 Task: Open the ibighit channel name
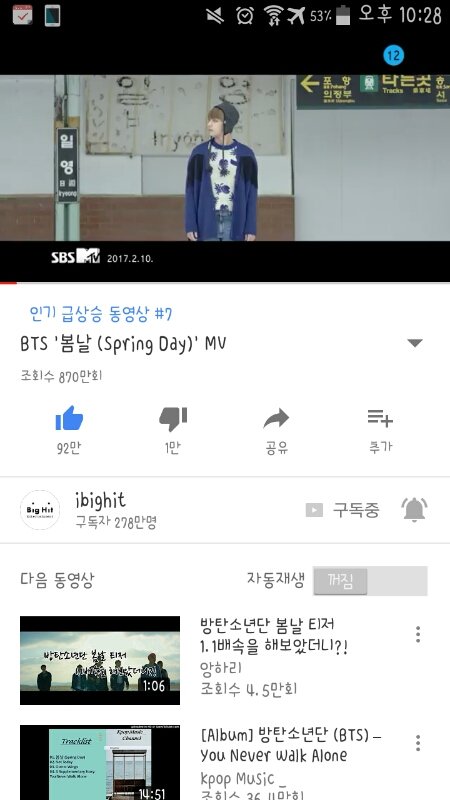tap(101, 500)
